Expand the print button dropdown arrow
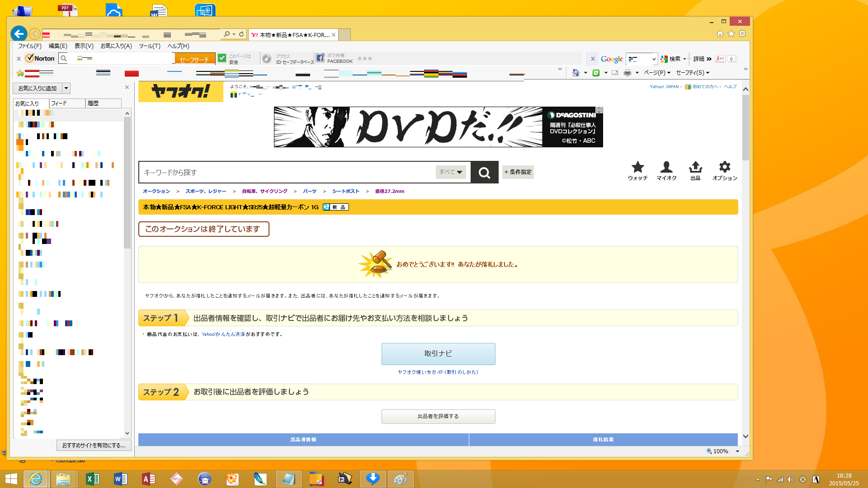Image resolution: width=868 pixels, height=488 pixels. (x=637, y=73)
